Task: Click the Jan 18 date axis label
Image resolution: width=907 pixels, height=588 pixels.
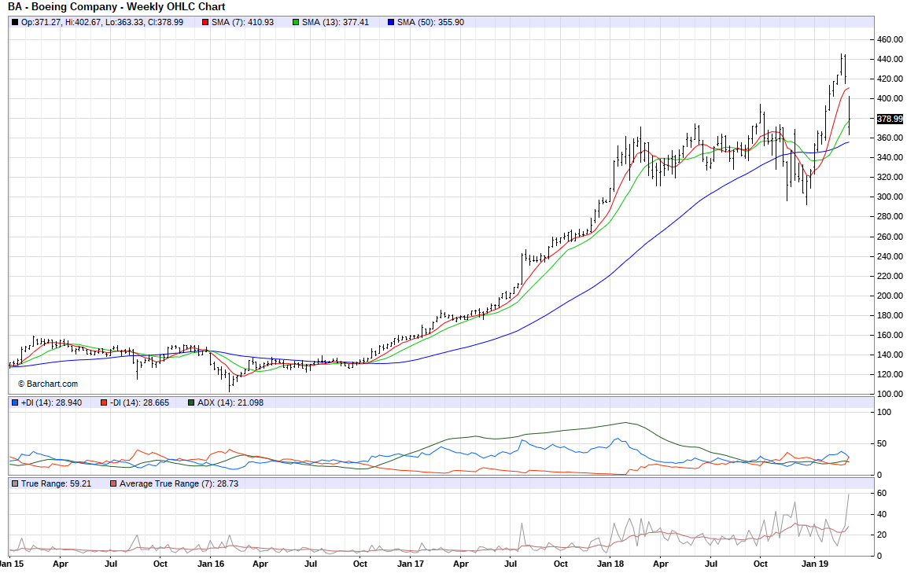Action: [610, 564]
